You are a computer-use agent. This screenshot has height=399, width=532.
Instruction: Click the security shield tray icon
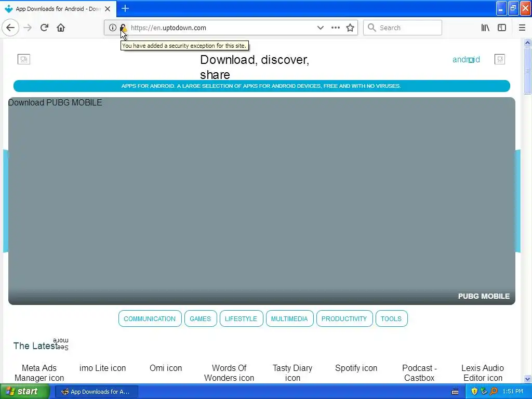474,392
